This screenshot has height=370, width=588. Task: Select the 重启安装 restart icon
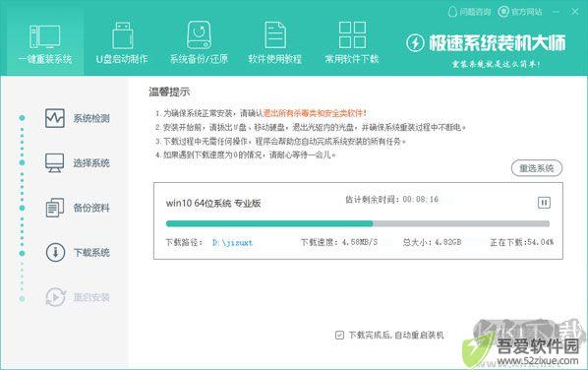[x=55, y=297]
